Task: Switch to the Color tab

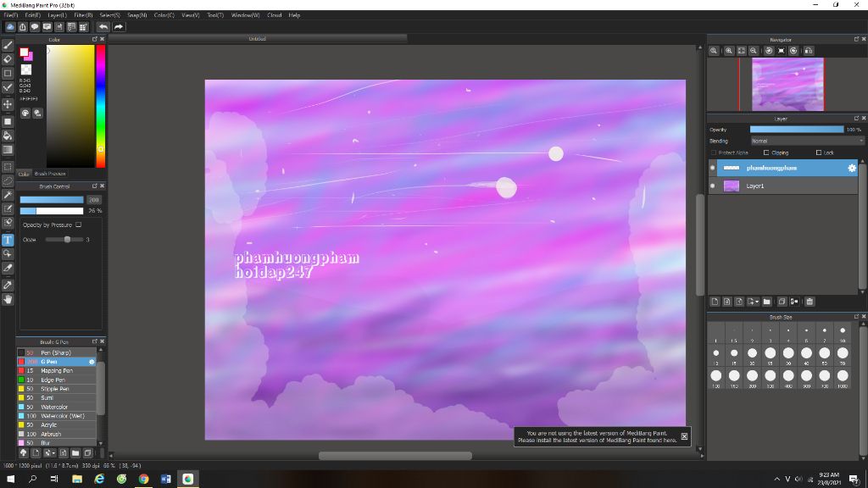Action: pyautogui.click(x=24, y=174)
